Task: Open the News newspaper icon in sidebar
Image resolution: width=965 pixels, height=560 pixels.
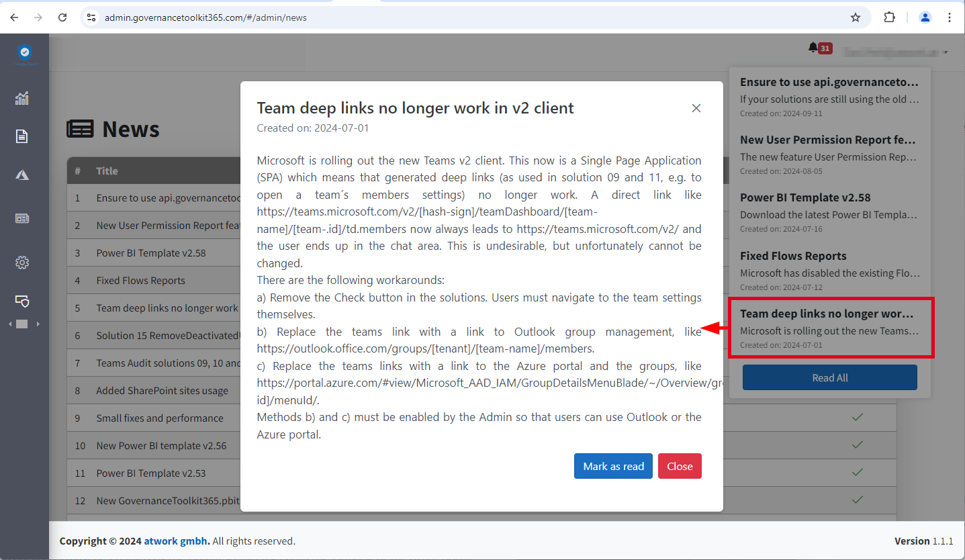Action: [22, 218]
